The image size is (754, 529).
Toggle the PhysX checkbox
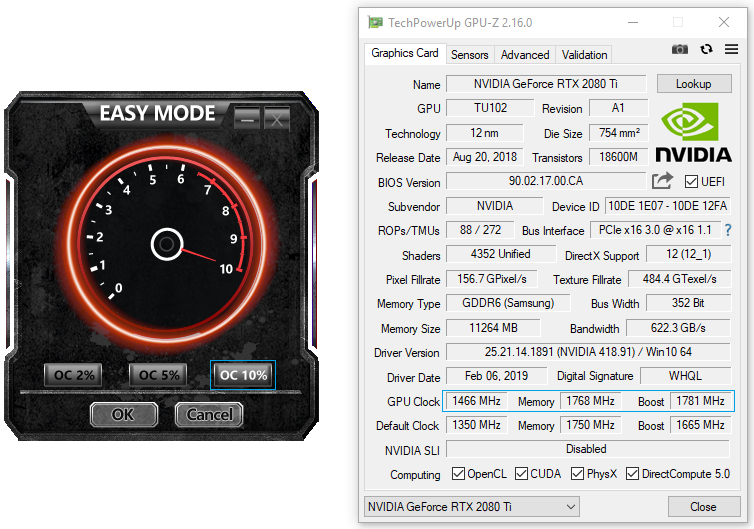point(577,474)
